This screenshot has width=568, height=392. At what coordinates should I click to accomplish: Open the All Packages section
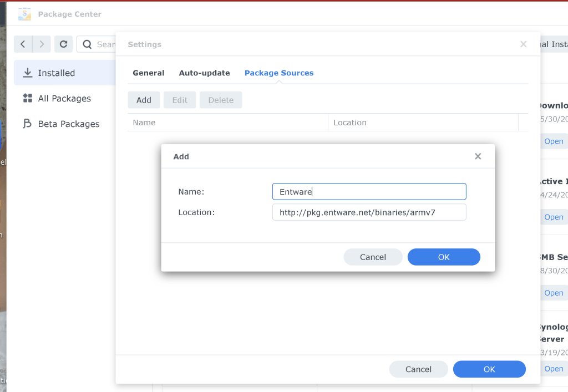tap(64, 99)
